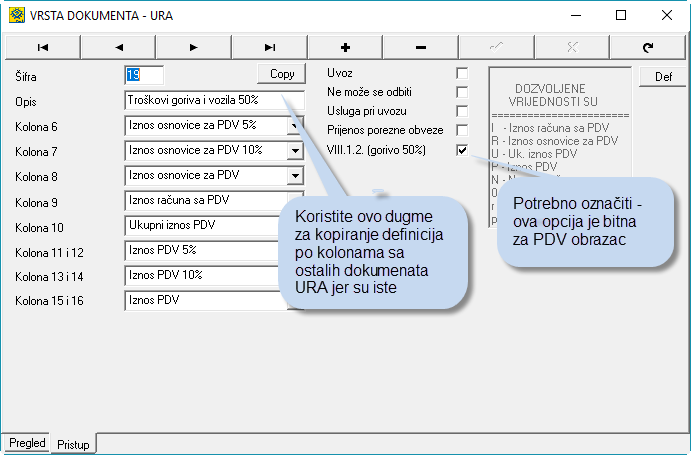Go to first record in navigator

pos(42,47)
